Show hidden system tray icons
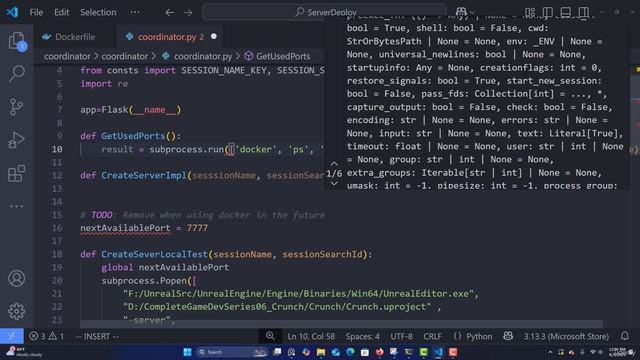 [550, 352]
